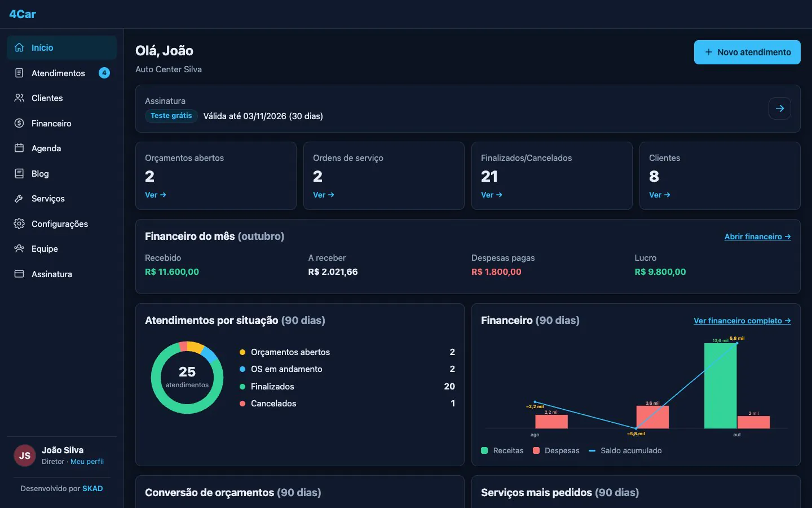
Task: Click the 'Conversão de orçamentos (90 dias)' heading
Action: point(233,493)
